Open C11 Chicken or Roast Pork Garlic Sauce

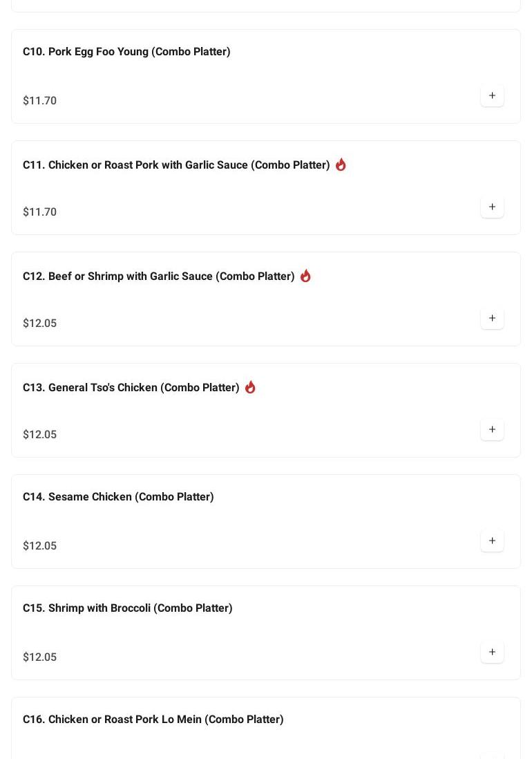(x=176, y=165)
